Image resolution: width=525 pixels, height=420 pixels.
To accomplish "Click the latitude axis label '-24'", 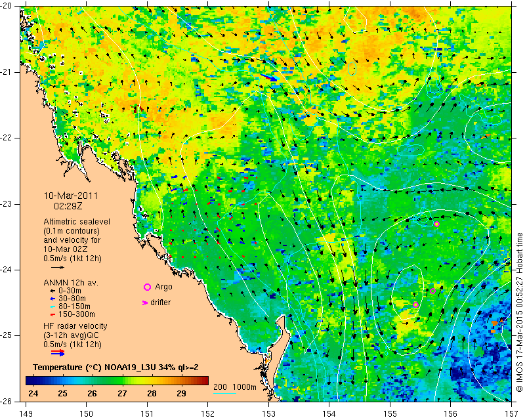I will (x=7, y=270).
